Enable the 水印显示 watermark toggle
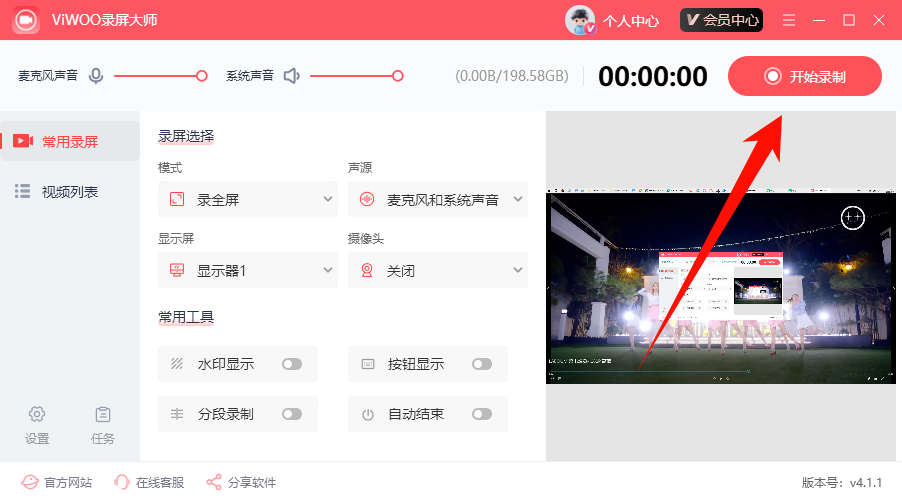Viewport: 902px width, 502px height. 292,364
